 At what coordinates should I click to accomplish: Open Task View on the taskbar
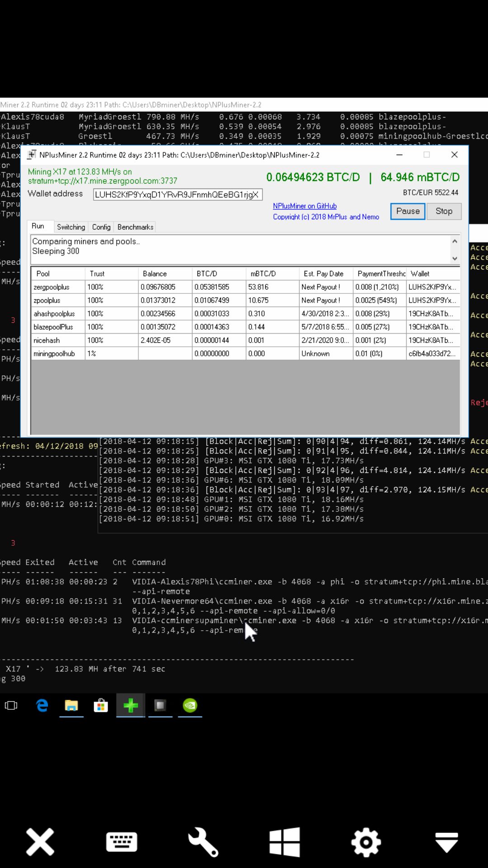coord(11,705)
